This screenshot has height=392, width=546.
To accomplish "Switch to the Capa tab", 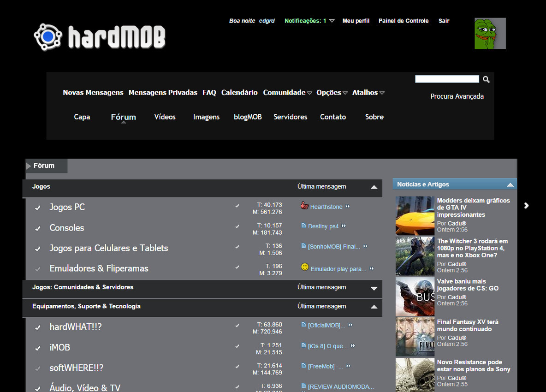I will click(82, 117).
